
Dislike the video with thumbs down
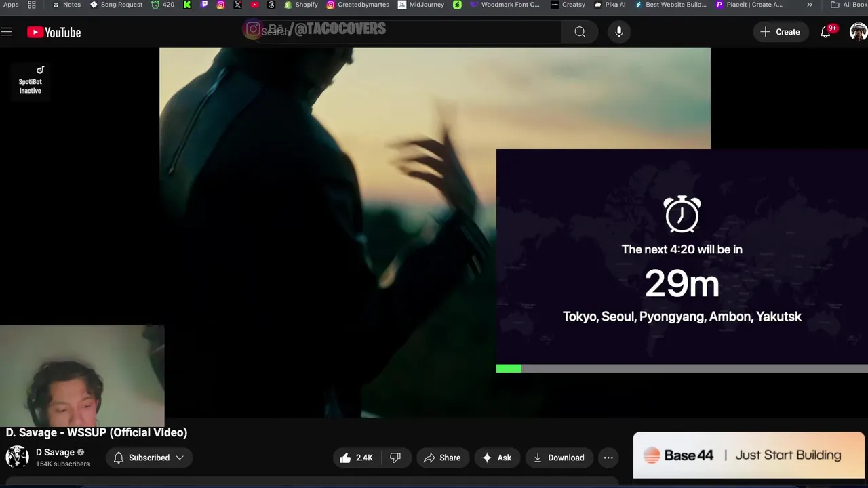[395, 457]
